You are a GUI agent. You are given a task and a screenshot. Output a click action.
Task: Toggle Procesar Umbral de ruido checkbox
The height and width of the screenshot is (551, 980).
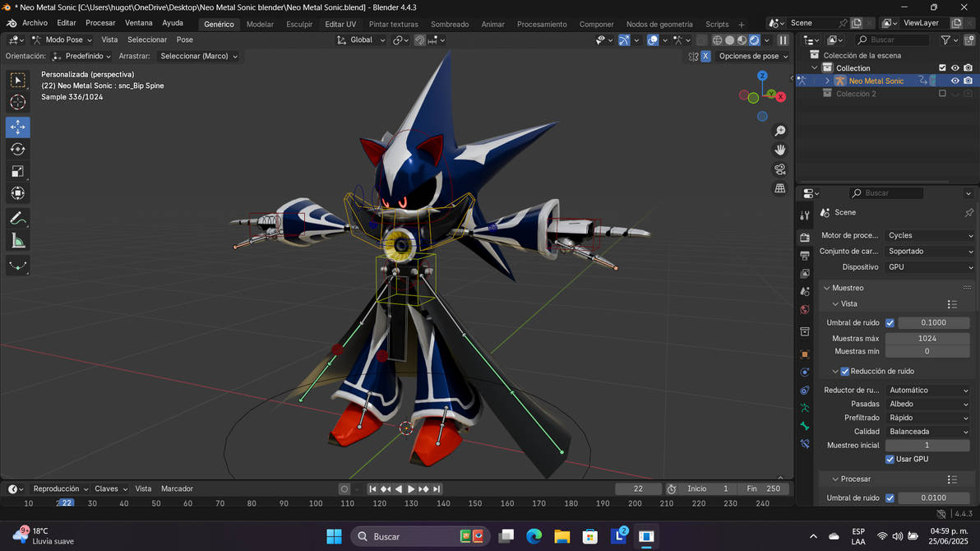click(x=890, y=498)
